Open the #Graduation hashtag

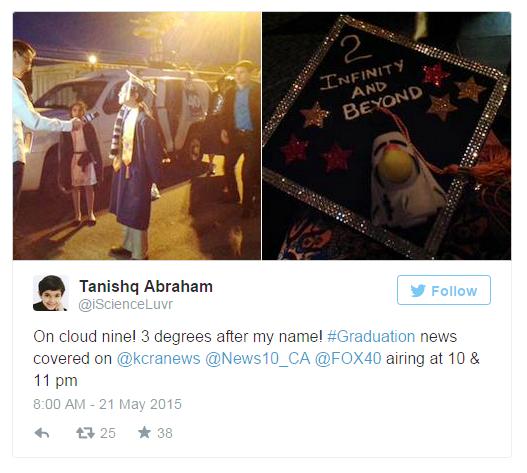tap(371, 337)
